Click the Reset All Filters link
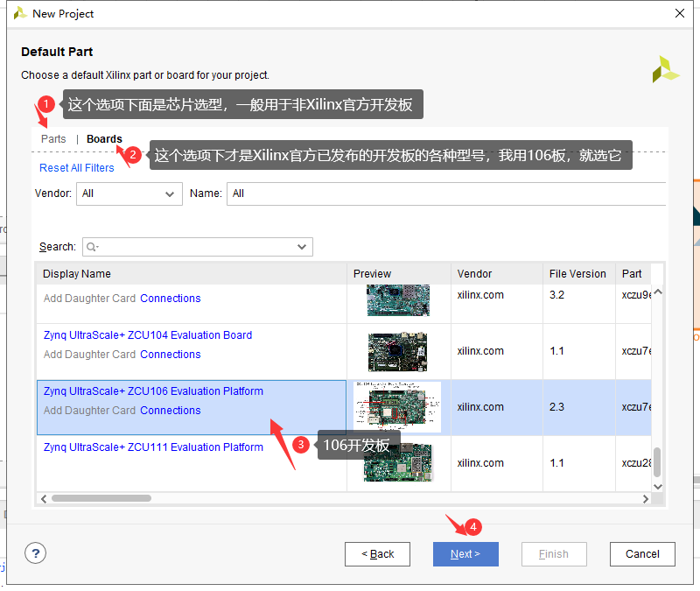 click(x=76, y=167)
